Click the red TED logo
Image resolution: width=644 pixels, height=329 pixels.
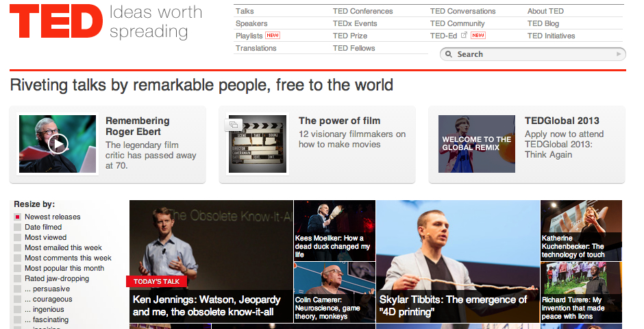tap(56, 21)
